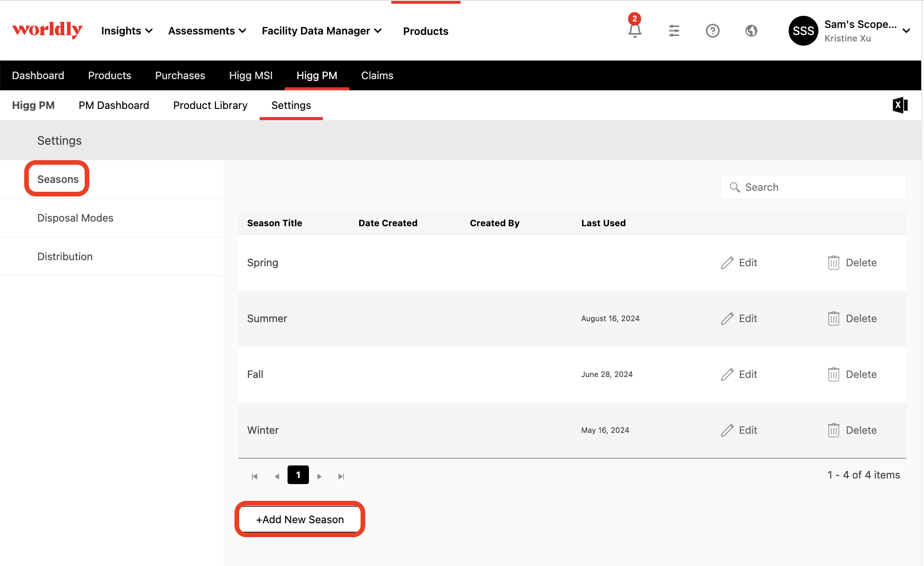Click the pencil icon for Summer
The height and width of the screenshot is (566, 924).
click(x=727, y=318)
